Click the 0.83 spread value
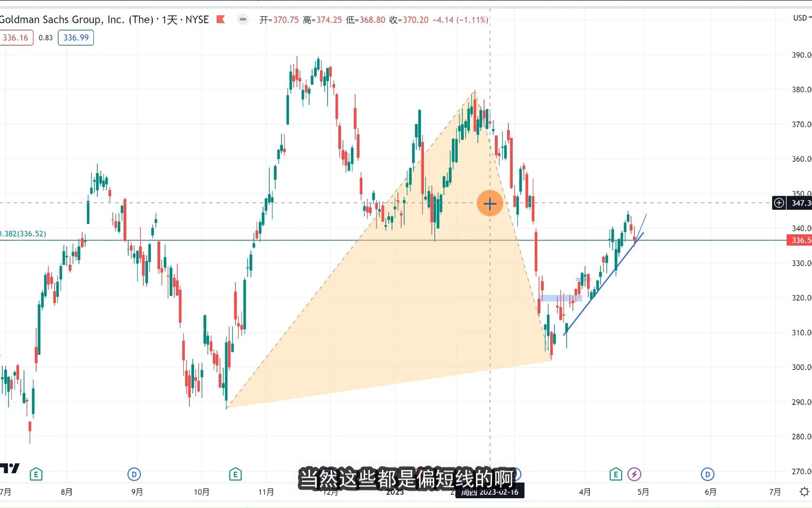Image resolution: width=812 pixels, height=508 pixels. 46,38
